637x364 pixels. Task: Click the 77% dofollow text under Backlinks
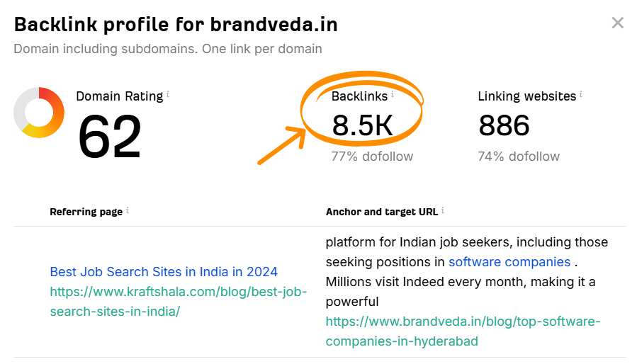[372, 157]
